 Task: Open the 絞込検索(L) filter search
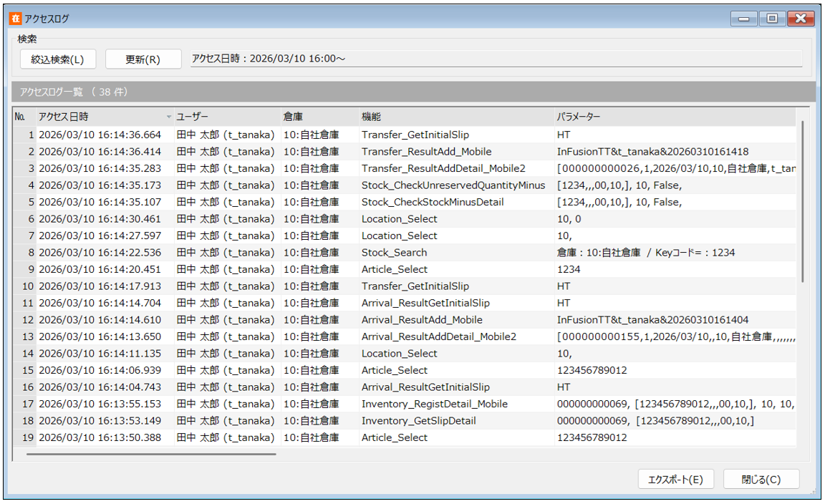pyautogui.click(x=58, y=59)
